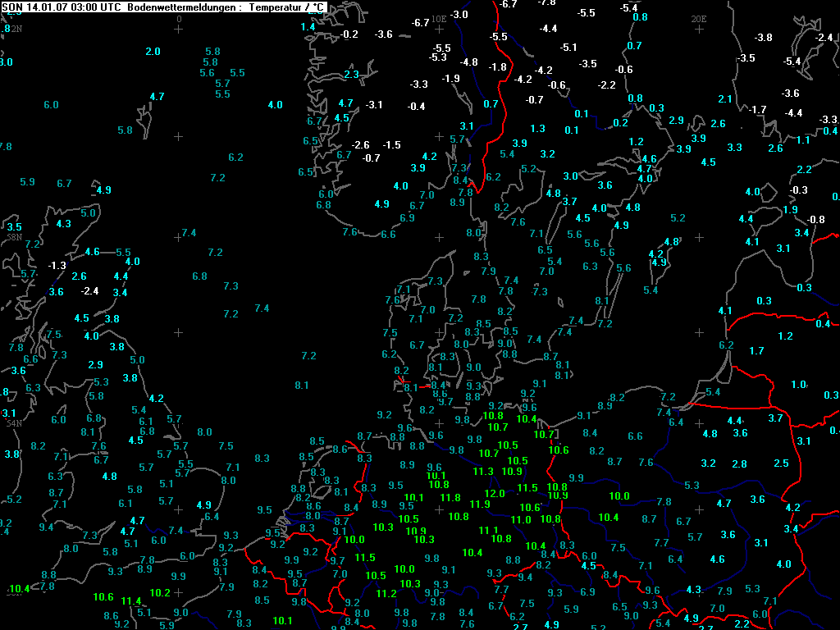The width and height of the screenshot is (840, 630).
Task: Click the green 11.3 temperature value
Action: tap(484, 472)
